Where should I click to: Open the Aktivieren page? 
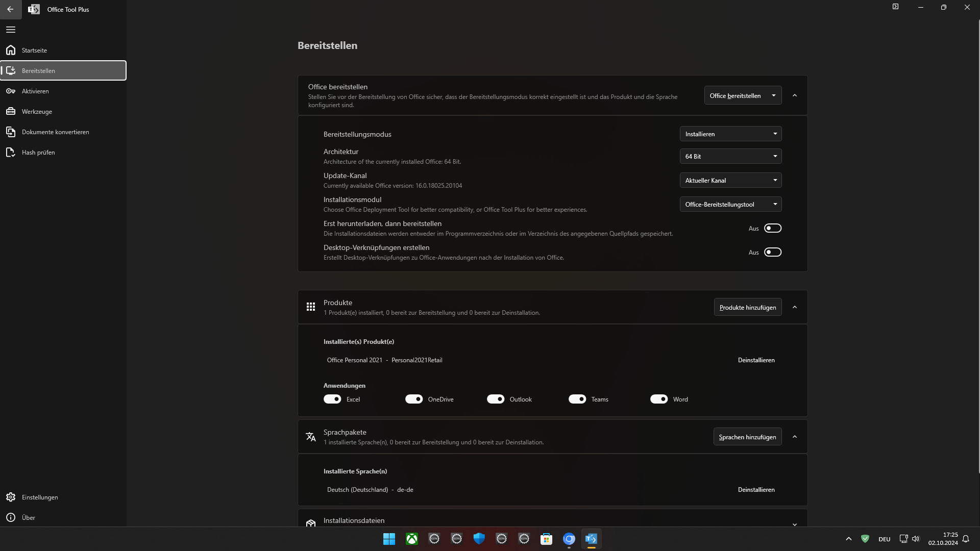click(63, 91)
